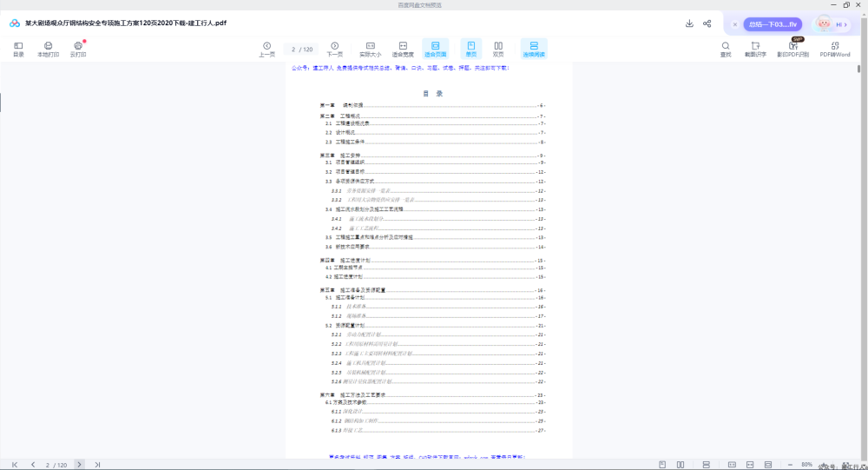Click the 本地打印 local print icon

48,49
